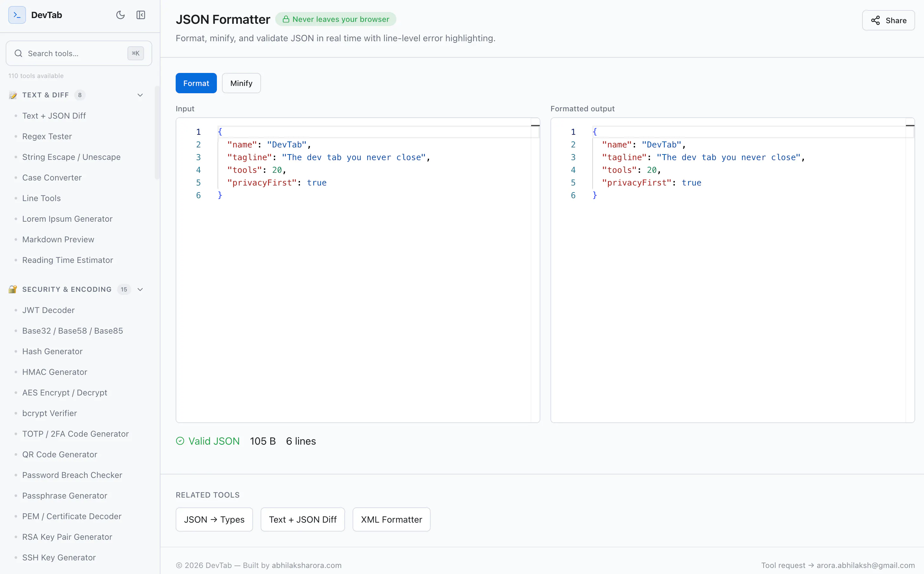
Task: Open JWT Decoder tool
Action: click(49, 310)
